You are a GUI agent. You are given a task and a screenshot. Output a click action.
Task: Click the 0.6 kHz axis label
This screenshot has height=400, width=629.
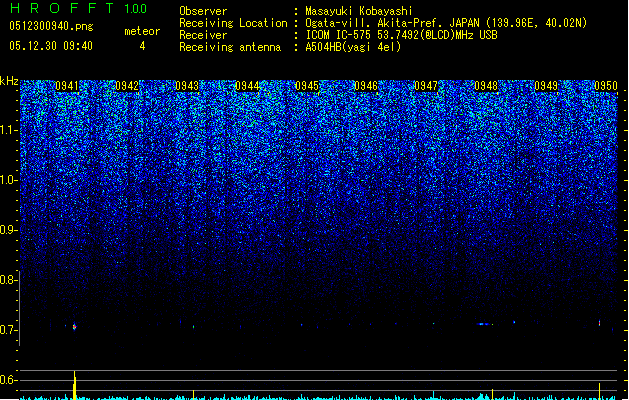[9, 380]
